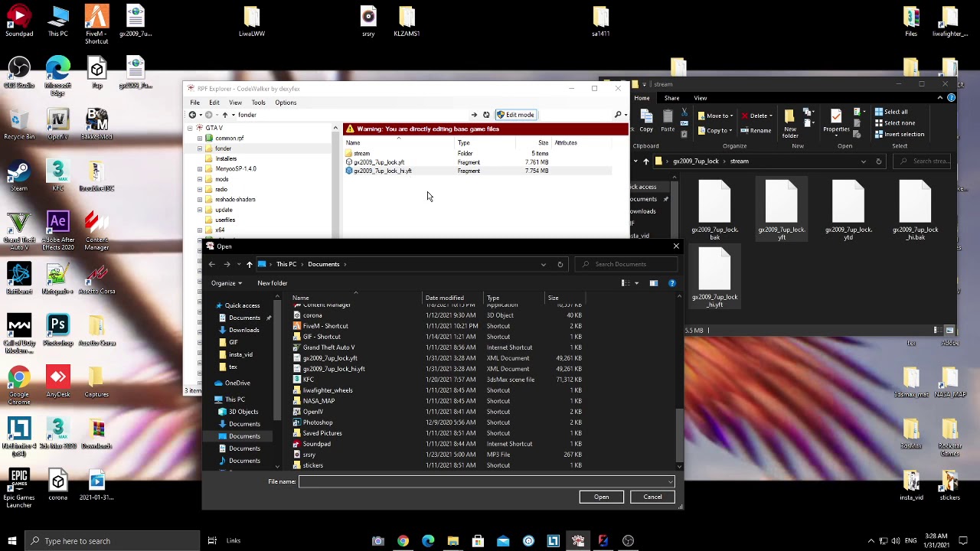Click the taskbar search box
Viewport: 980px width, 551px height.
coord(112,541)
